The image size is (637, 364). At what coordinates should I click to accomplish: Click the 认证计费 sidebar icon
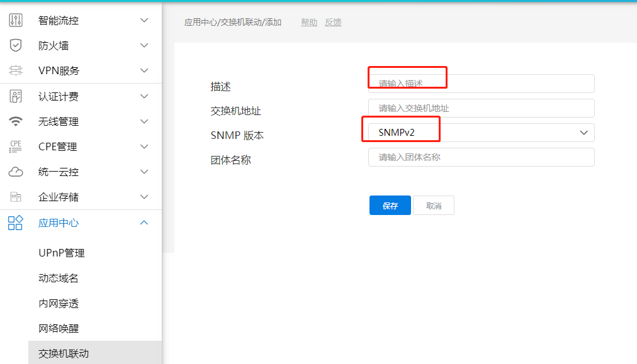(x=16, y=96)
